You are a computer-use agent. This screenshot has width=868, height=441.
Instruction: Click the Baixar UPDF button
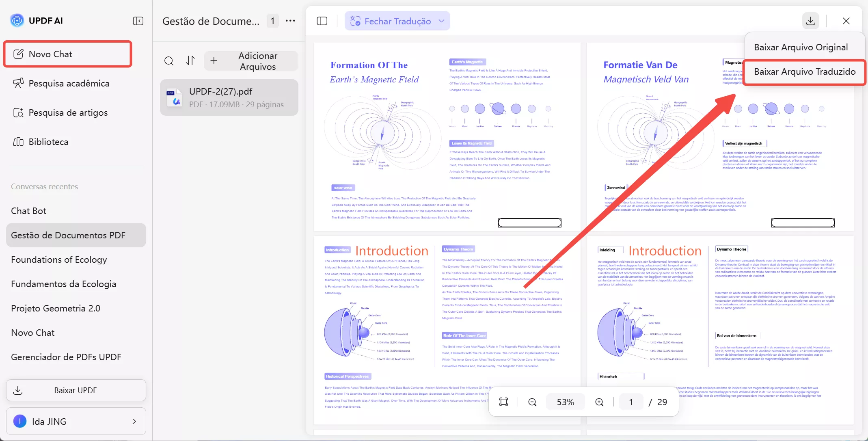(76, 390)
